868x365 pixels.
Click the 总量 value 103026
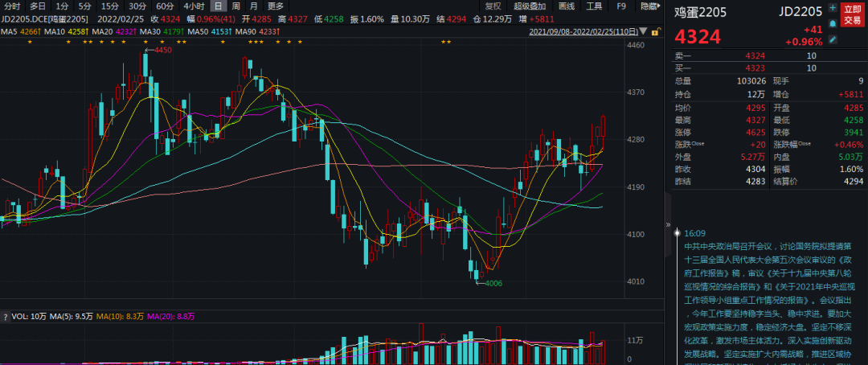[x=751, y=81]
